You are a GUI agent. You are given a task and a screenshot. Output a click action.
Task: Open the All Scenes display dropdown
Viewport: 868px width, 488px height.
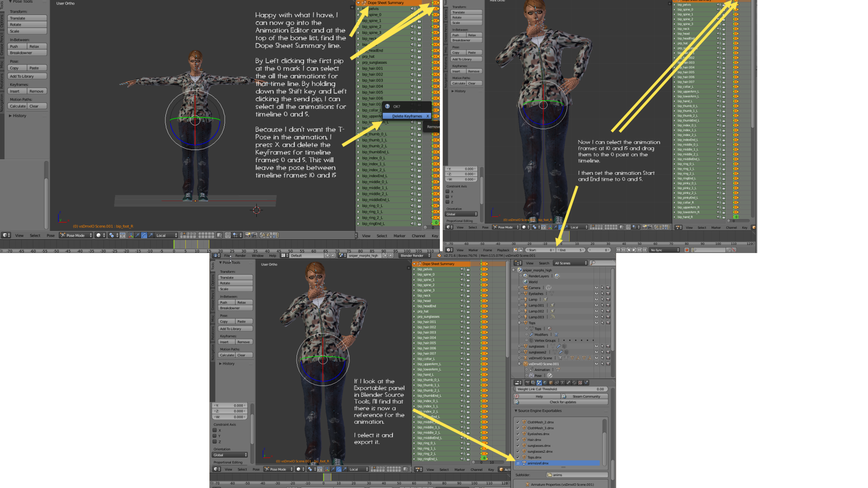click(570, 263)
